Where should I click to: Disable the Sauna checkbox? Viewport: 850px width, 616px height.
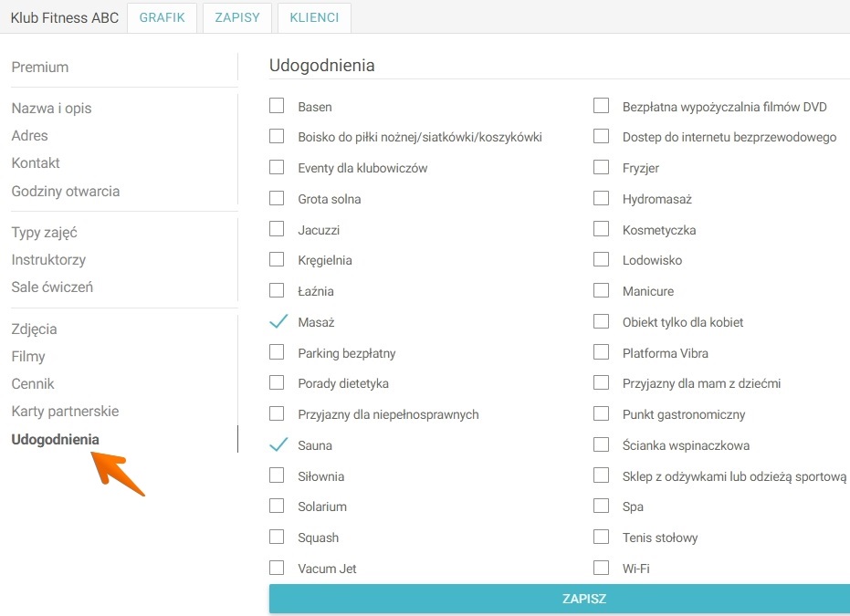coord(277,445)
